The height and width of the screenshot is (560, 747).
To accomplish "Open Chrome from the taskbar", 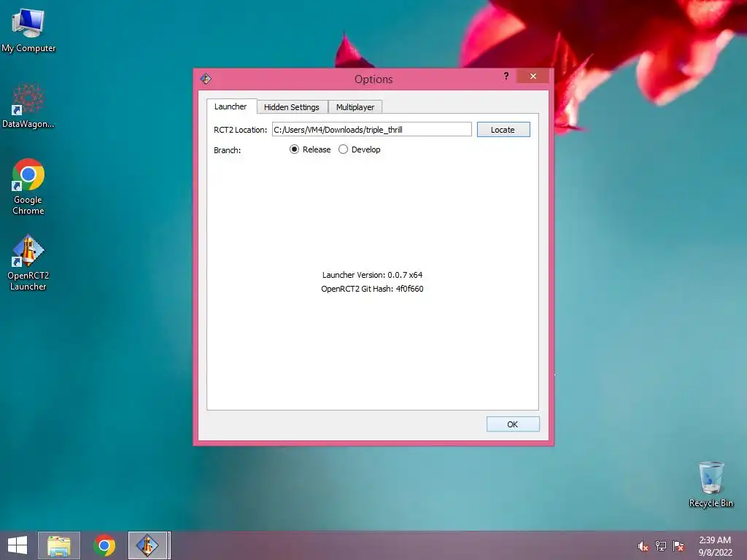I will (x=104, y=545).
